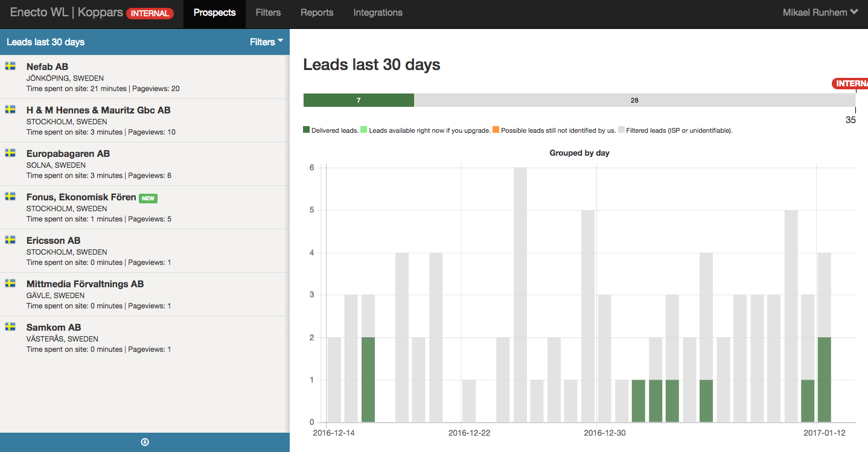Click the tallest grey bar reaching 6 in chart

point(520,294)
